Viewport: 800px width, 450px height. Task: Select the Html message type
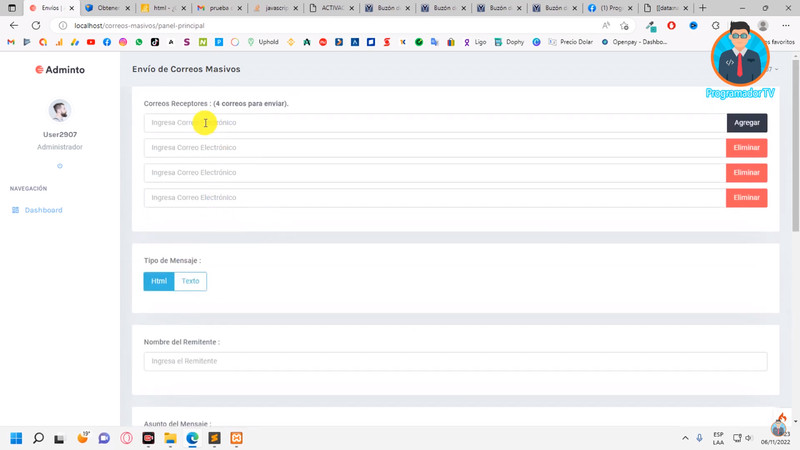tap(159, 281)
